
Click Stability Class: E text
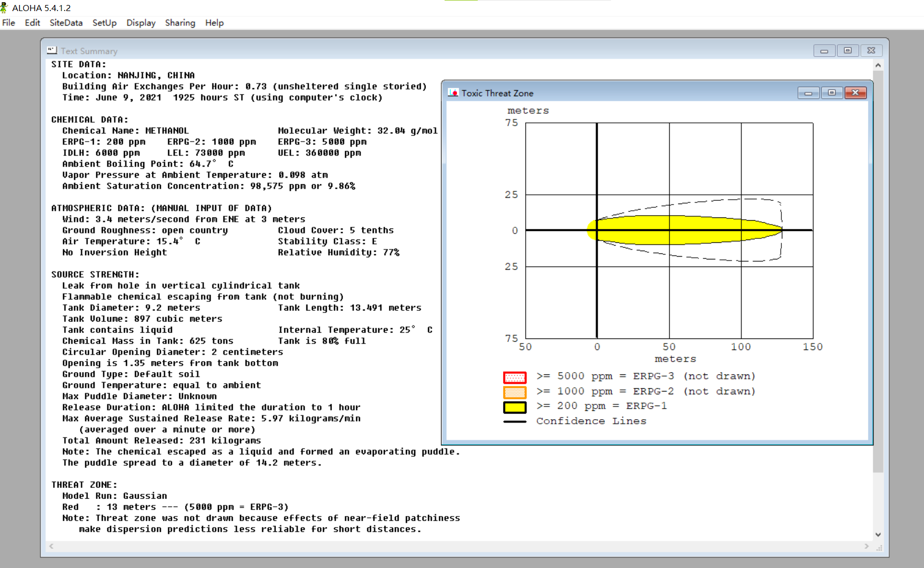327,241
